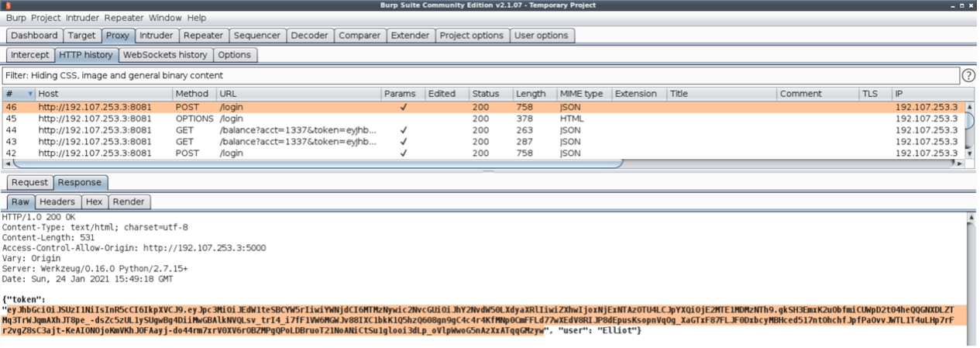Show the response Headers view
Viewport: 980px width, 348px height.
click(x=58, y=202)
